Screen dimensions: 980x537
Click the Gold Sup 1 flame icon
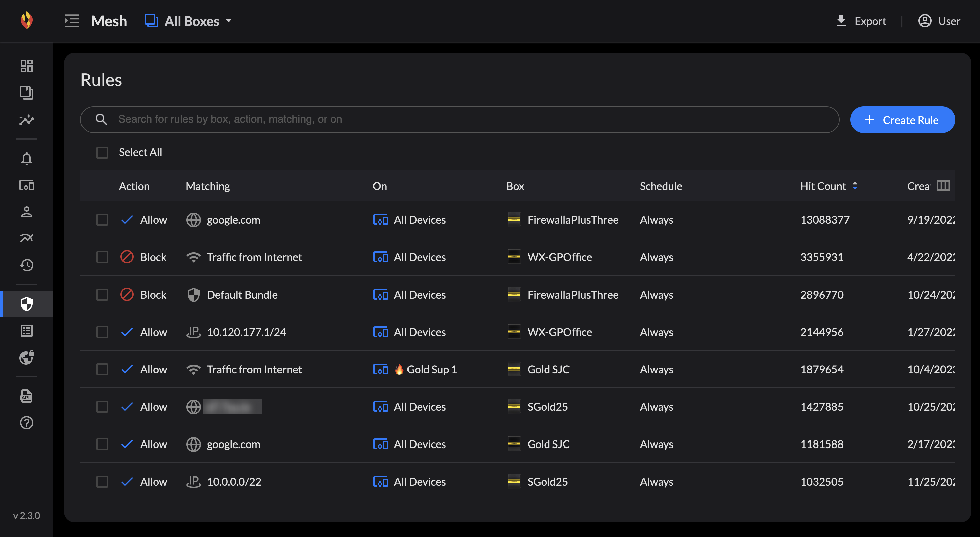(399, 369)
